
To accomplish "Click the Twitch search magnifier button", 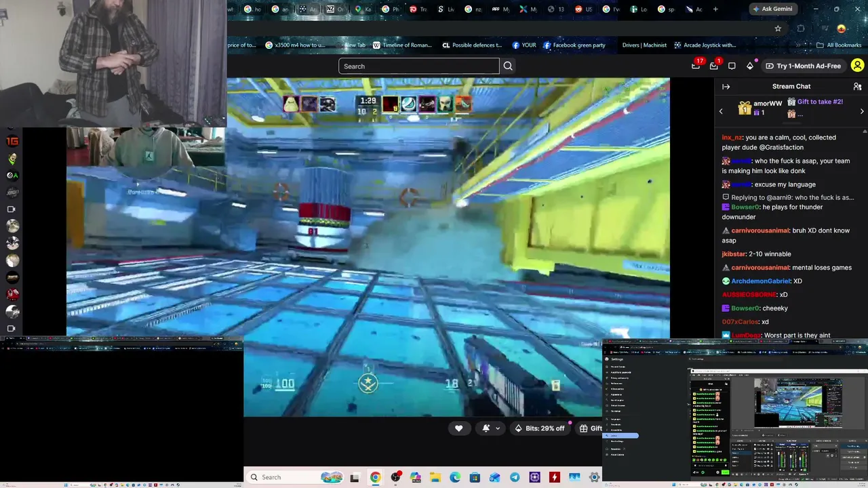I will (508, 66).
